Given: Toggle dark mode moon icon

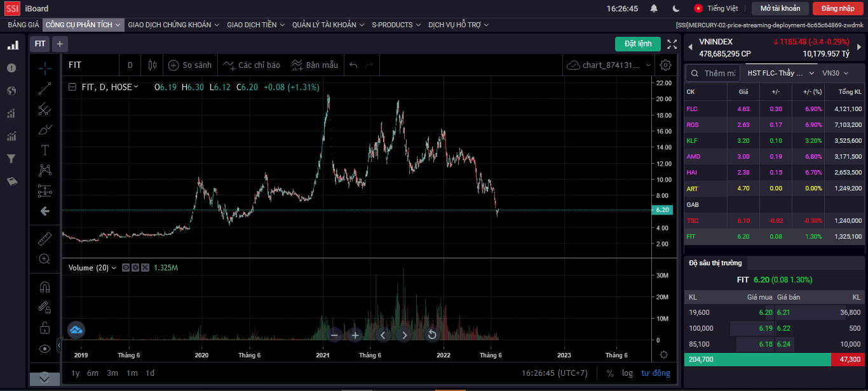Looking at the screenshot, I should click(676, 8).
